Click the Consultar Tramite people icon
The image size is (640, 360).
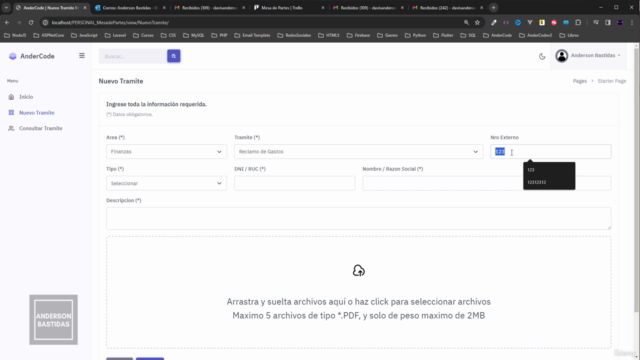pyautogui.click(x=11, y=128)
